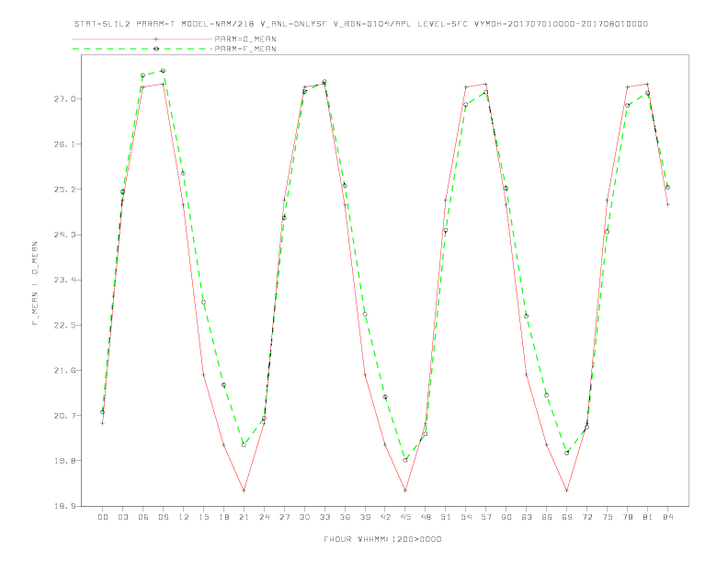
Task: Click the 81 forecast hour tick label
Action: [648, 517]
